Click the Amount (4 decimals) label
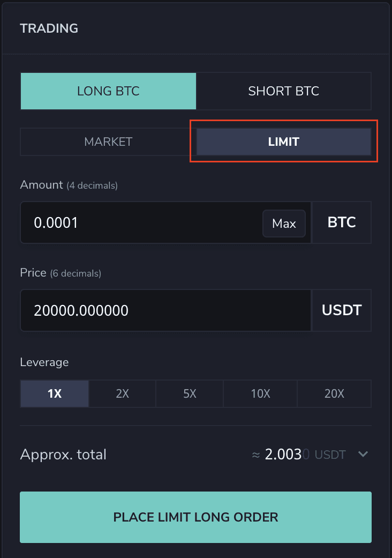The height and width of the screenshot is (558, 392). 69,185
